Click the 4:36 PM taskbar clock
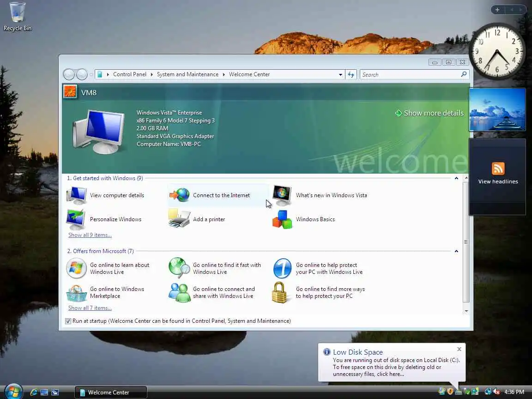Image resolution: width=532 pixels, height=399 pixels. click(x=514, y=392)
